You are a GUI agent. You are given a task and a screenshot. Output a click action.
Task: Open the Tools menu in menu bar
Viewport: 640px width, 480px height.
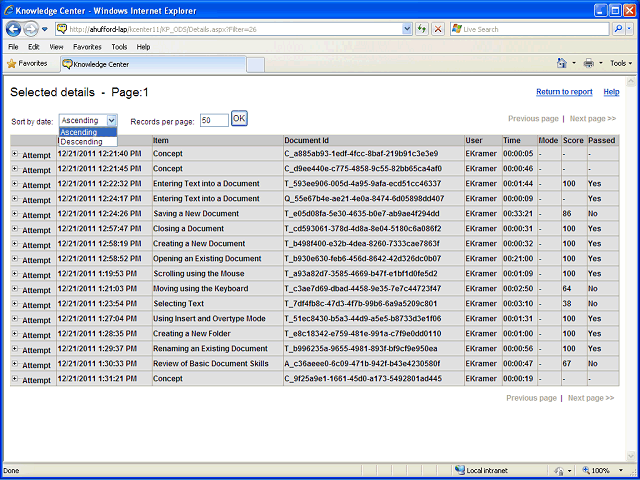click(119, 47)
